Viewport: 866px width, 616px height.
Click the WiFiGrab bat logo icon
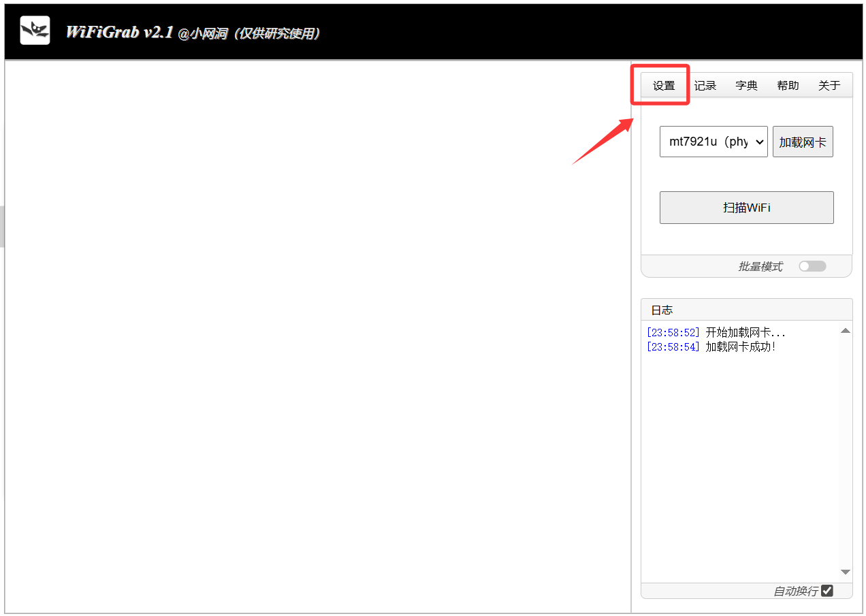35,30
